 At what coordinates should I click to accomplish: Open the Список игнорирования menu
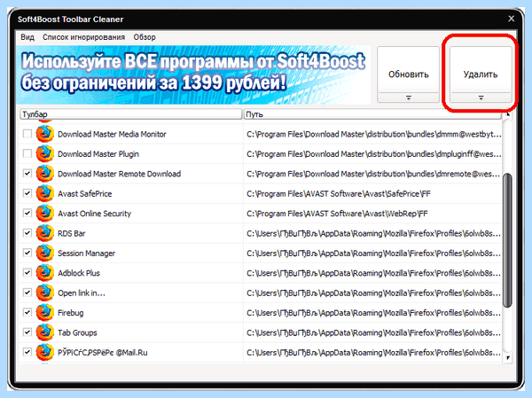point(83,37)
